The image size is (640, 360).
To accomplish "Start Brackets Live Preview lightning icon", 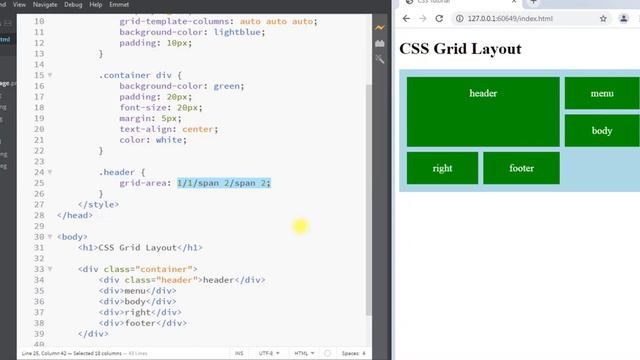I will [x=380, y=28].
